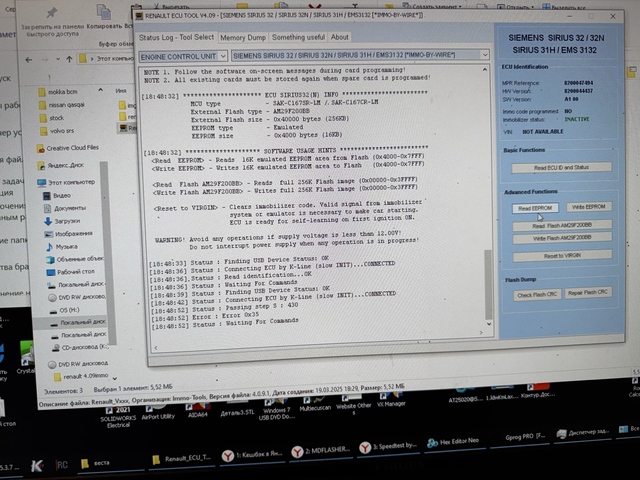The width and height of the screenshot is (640, 480).
Task: Click Explorer's up-one-level arrow
Action: pyautogui.click(x=69, y=59)
